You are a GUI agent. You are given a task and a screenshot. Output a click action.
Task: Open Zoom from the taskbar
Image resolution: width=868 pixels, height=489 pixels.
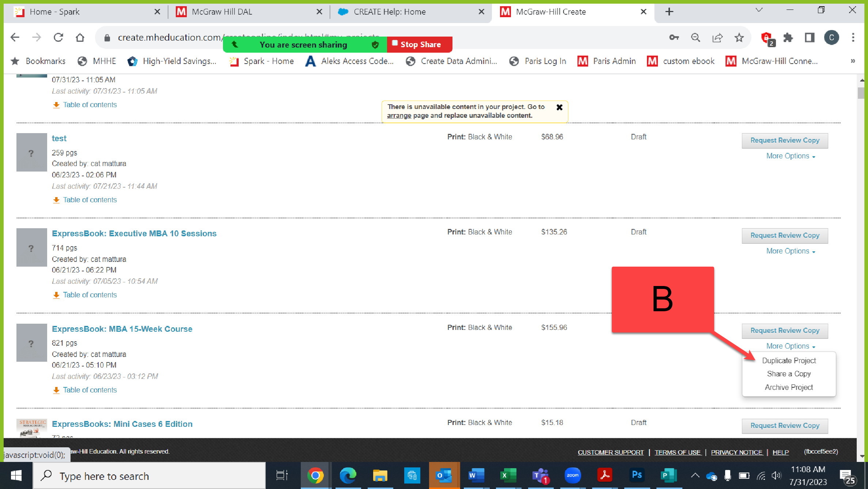[572, 475]
